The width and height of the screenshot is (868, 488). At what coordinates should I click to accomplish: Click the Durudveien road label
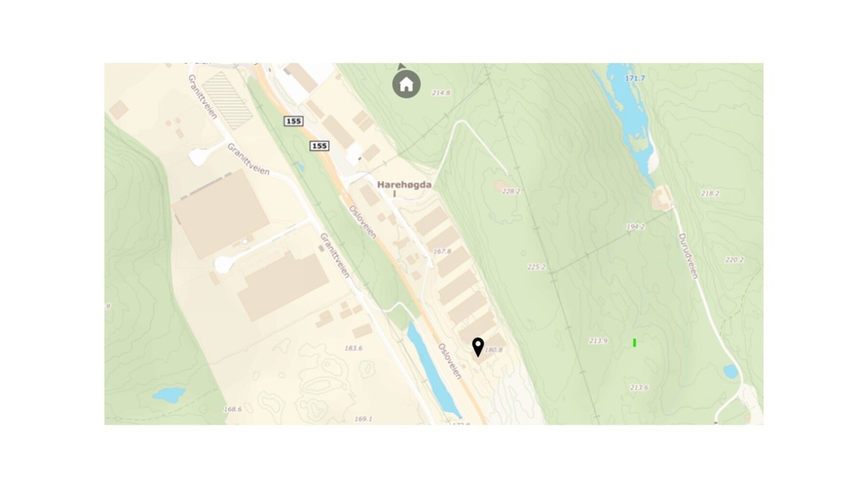coord(687,256)
